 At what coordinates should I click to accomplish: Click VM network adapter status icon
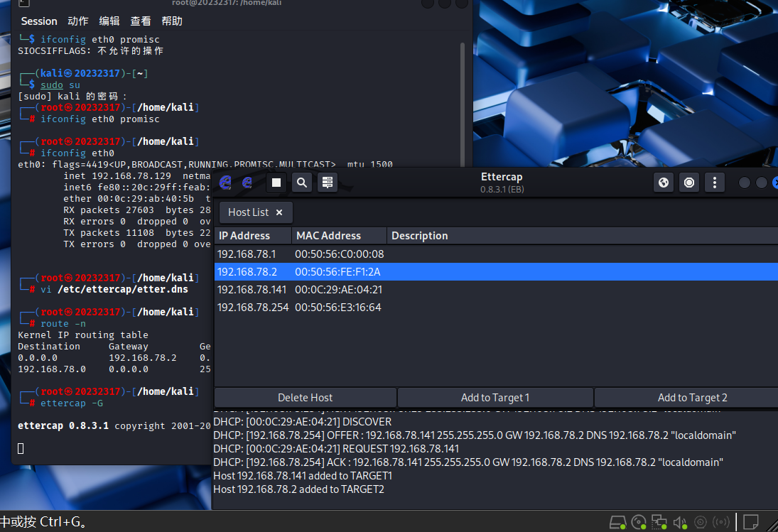pyautogui.click(x=659, y=522)
